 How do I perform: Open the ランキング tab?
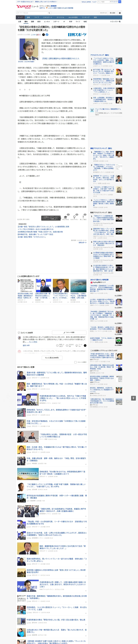point(86,17)
